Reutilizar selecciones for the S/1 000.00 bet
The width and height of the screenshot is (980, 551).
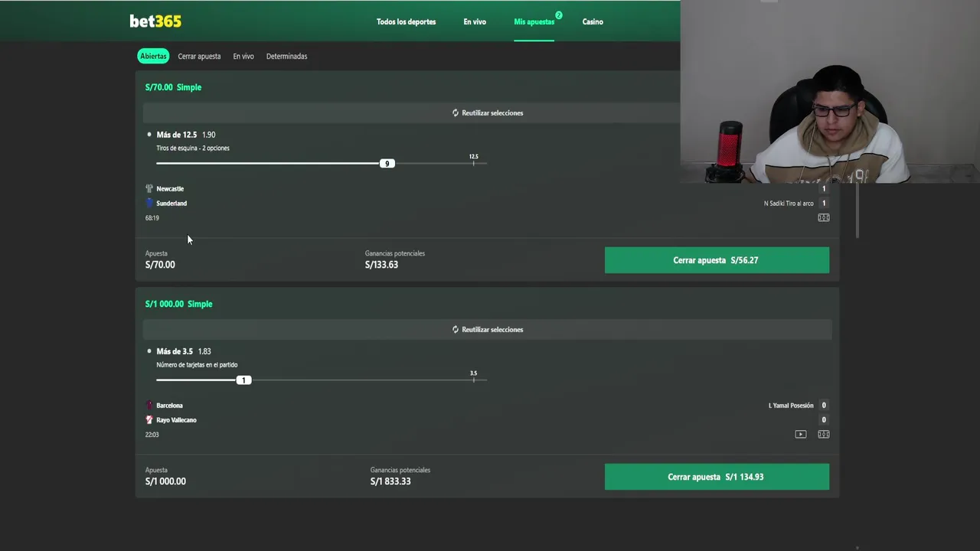(x=487, y=329)
